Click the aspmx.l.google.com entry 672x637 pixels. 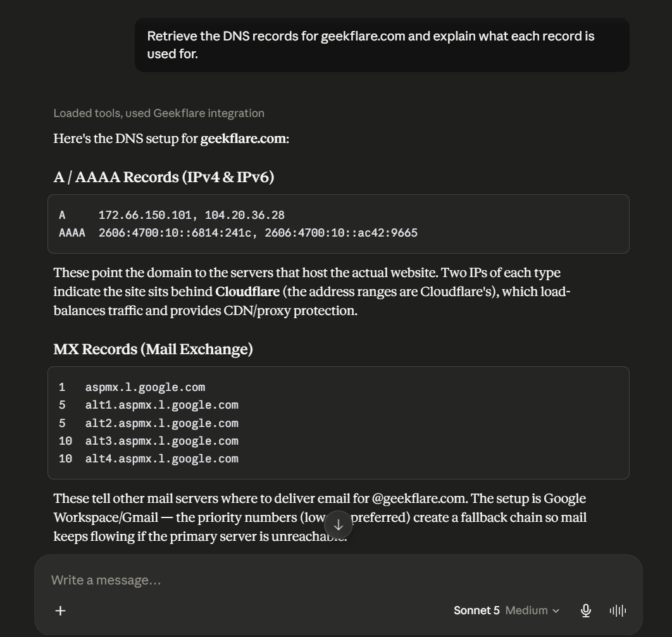click(x=145, y=387)
